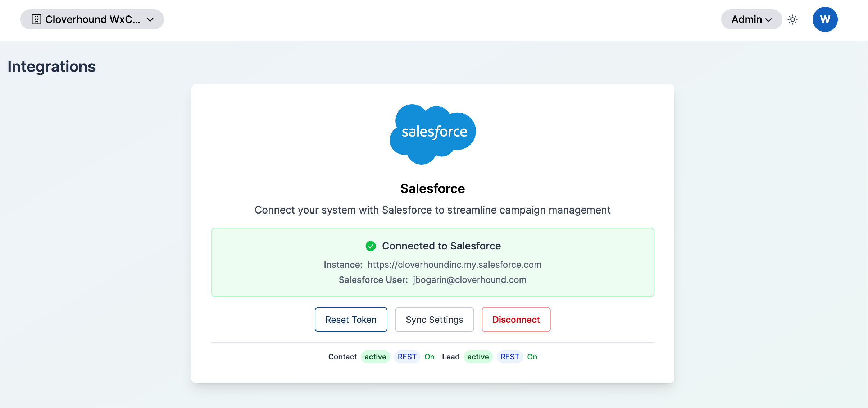The width and height of the screenshot is (868, 408).
Task: Click the Integrations page heading
Action: tap(52, 67)
